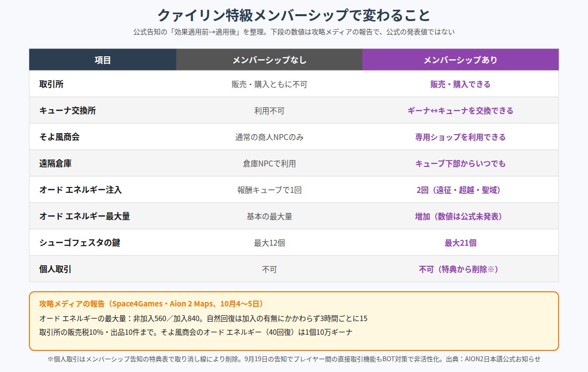This screenshot has height=372, width=588.
Task: Click the cell 不可（特典から削除※）
Action: click(461, 269)
